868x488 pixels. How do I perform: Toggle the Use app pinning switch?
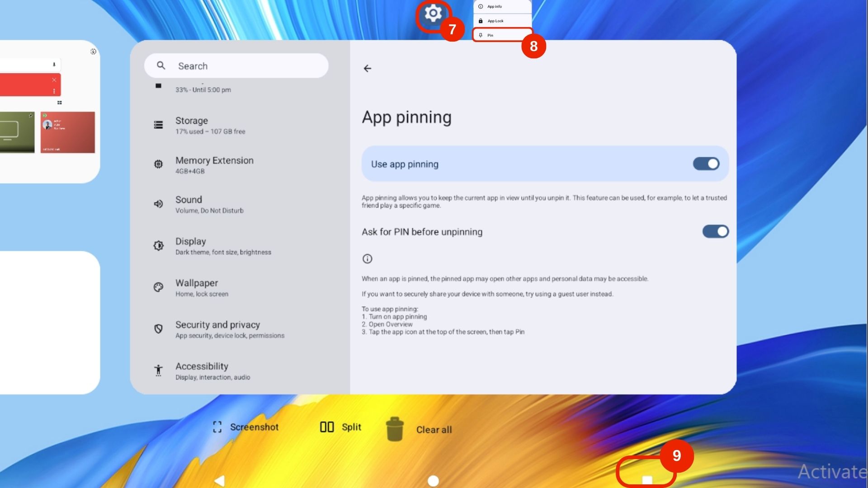click(x=706, y=164)
